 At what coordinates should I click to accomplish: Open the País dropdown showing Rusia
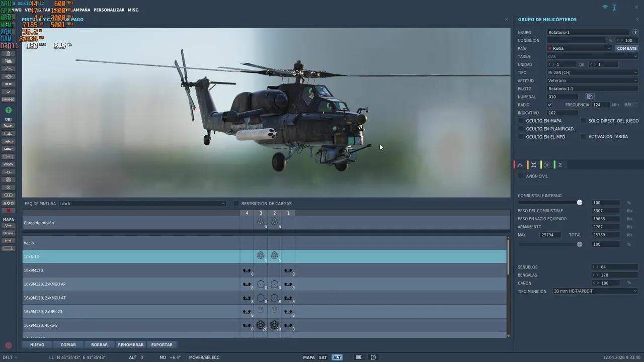point(580,48)
